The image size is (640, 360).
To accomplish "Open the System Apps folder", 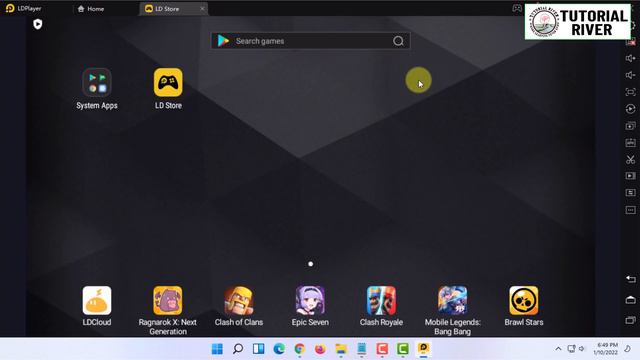I will (x=97, y=82).
